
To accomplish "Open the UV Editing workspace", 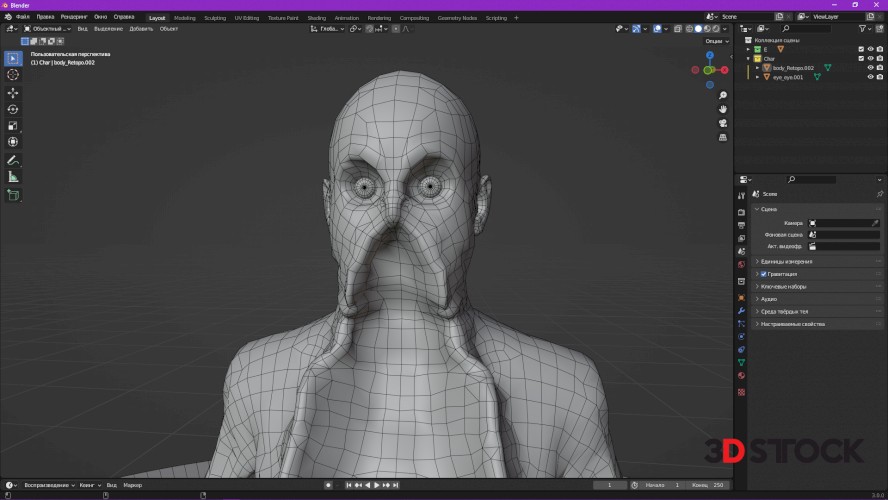I will (247, 18).
